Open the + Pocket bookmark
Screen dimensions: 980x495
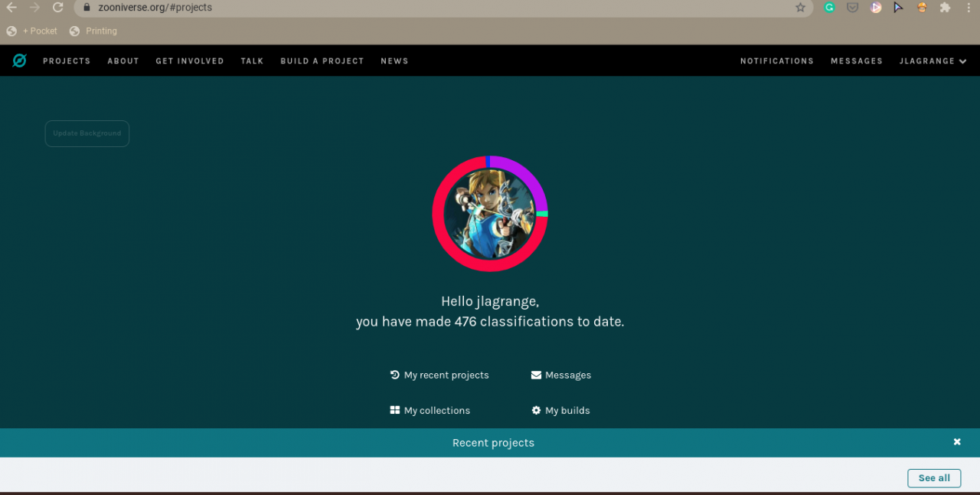click(32, 31)
